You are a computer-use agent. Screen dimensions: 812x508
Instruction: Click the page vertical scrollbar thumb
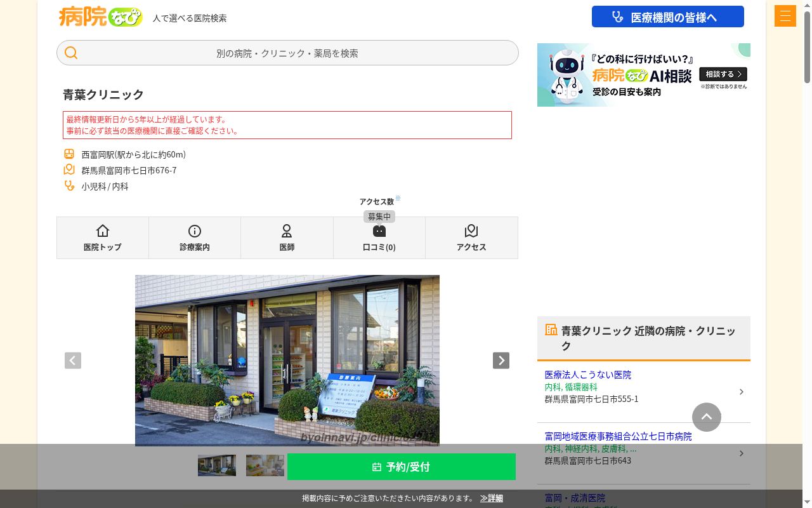(x=807, y=48)
